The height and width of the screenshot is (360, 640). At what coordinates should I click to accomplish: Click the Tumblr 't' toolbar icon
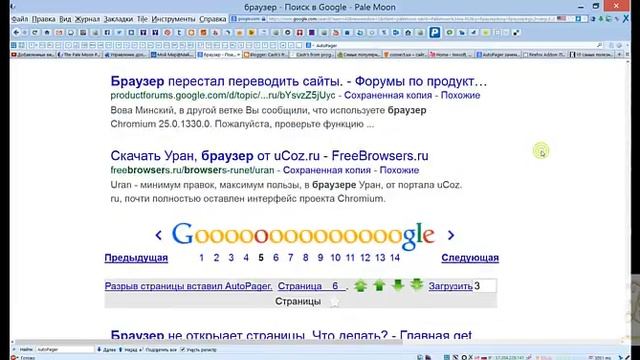coord(179,32)
